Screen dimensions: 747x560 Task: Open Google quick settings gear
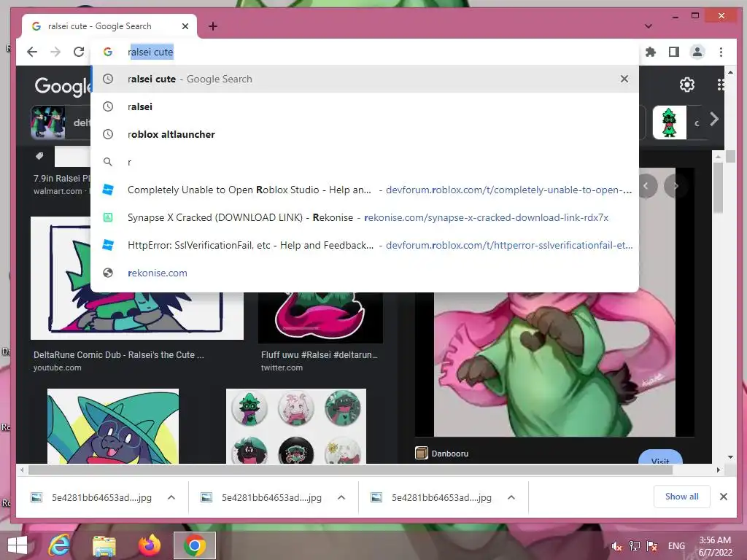click(687, 85)
